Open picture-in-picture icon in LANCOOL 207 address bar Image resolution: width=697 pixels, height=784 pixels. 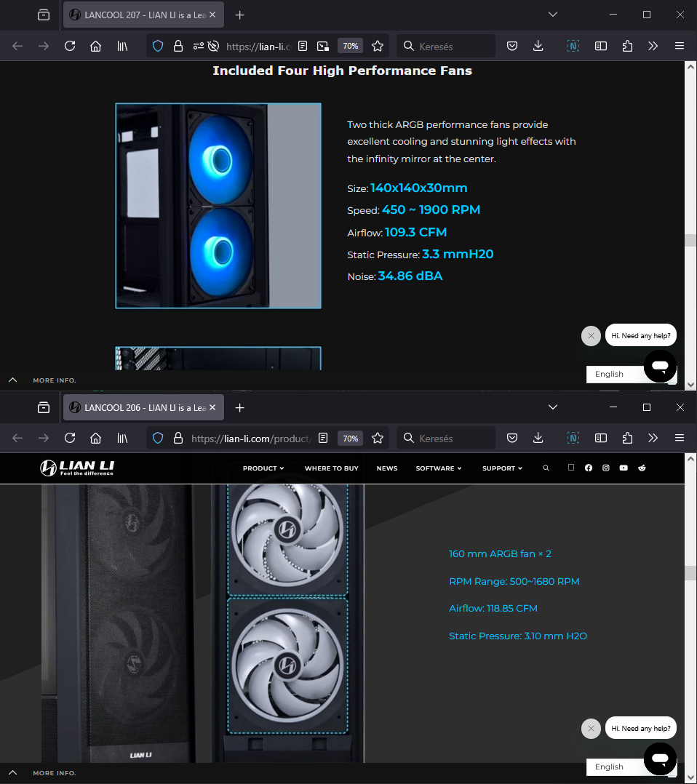(323, 46)
